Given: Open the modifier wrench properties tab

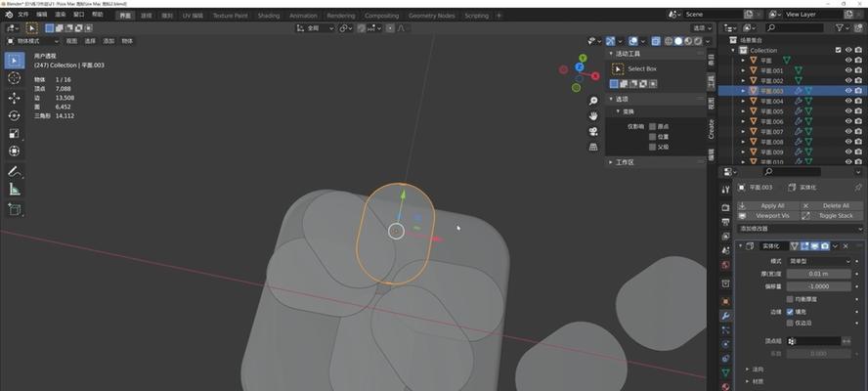Looking at the screenshot, I should click(725, 316).
